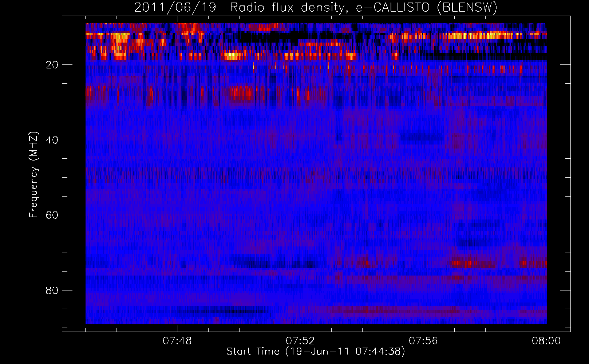This screenshot has height=364, width=589.
Task: Click the "Start Time (19-Jun-11 07:44:38)" label
Action: [316, 352]
